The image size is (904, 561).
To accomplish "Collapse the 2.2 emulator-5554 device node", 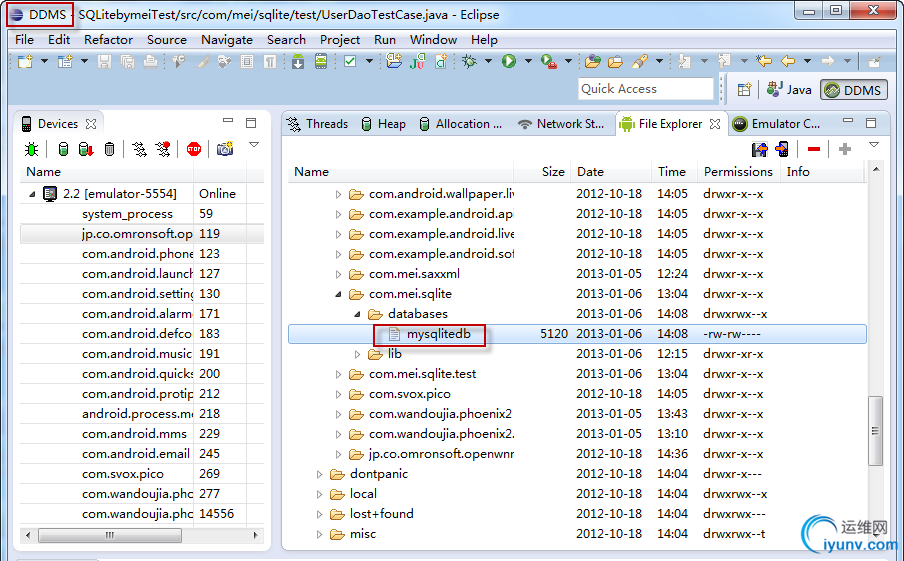I will pyautogui.click(x=32, y=194).
